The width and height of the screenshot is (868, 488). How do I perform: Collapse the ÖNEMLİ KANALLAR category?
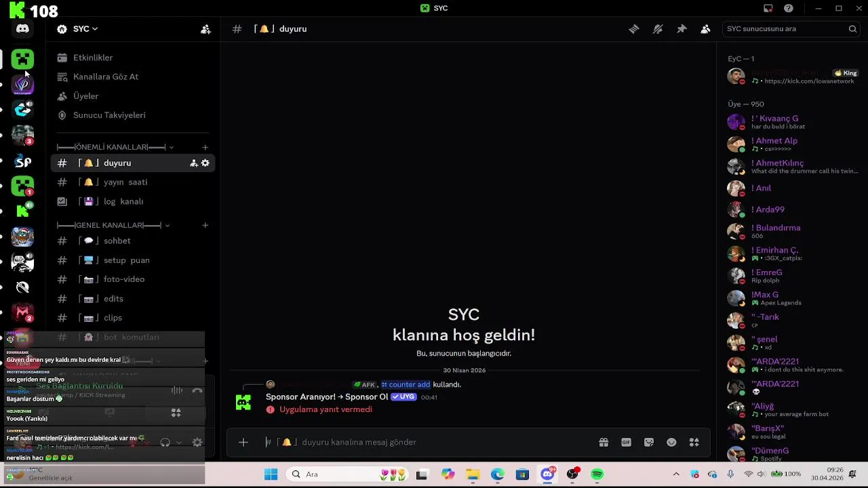[115, 147]
